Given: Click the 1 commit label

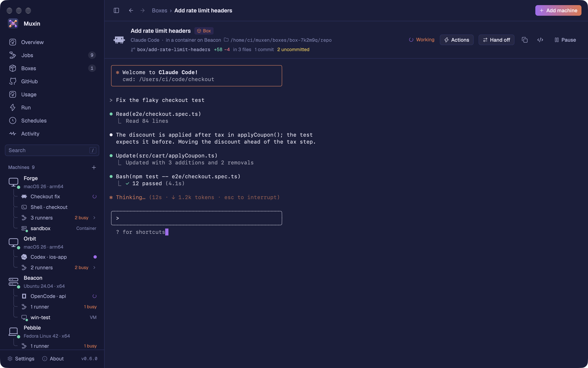Looking at the screenshot, I should pos(264,49).
